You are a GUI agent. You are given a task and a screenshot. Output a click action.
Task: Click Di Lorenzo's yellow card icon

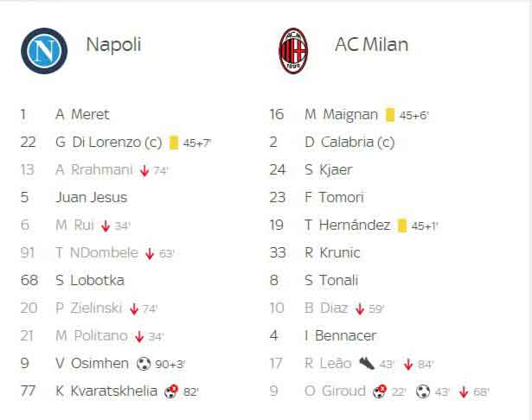[x=174, y=143]
